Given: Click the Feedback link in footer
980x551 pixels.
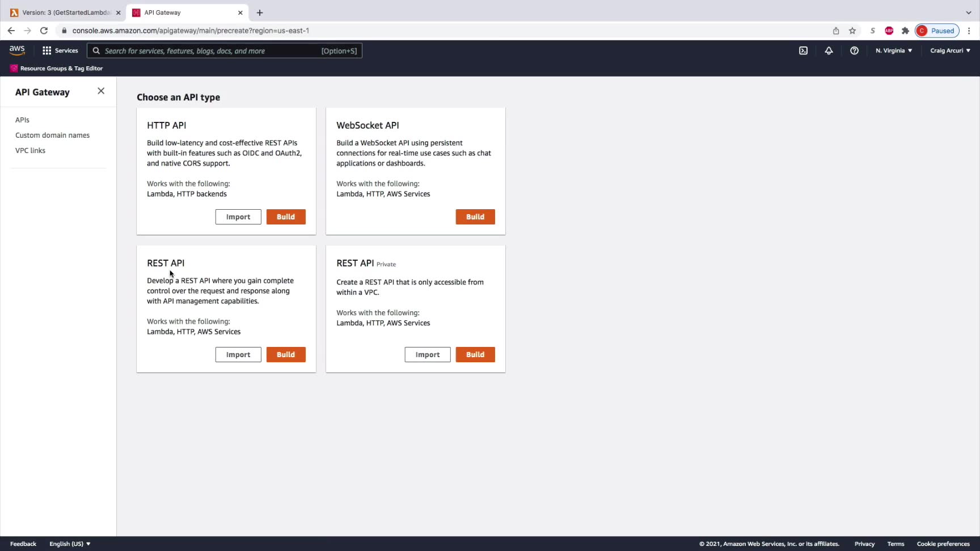Looking at the screenshot, I should (23, 544).
